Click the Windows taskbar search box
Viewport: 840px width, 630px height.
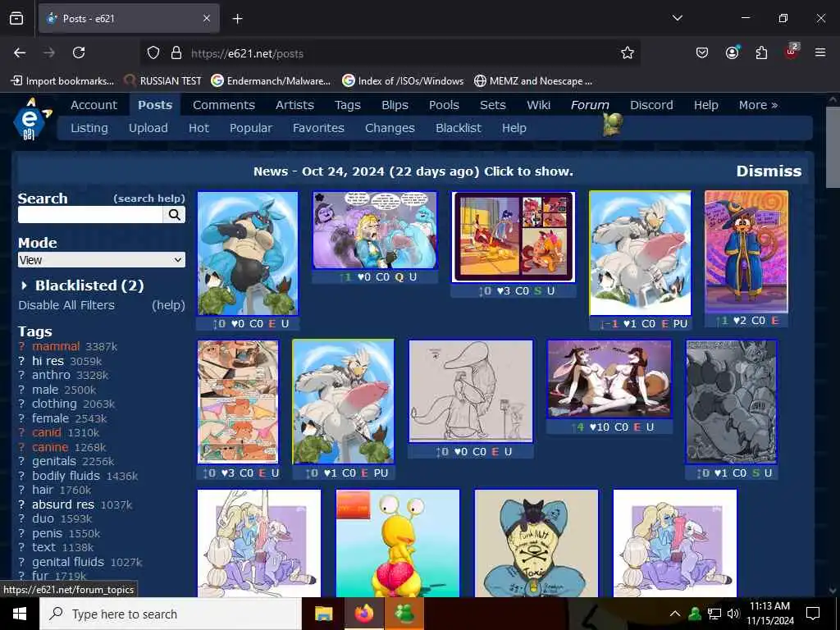[171, 614]
